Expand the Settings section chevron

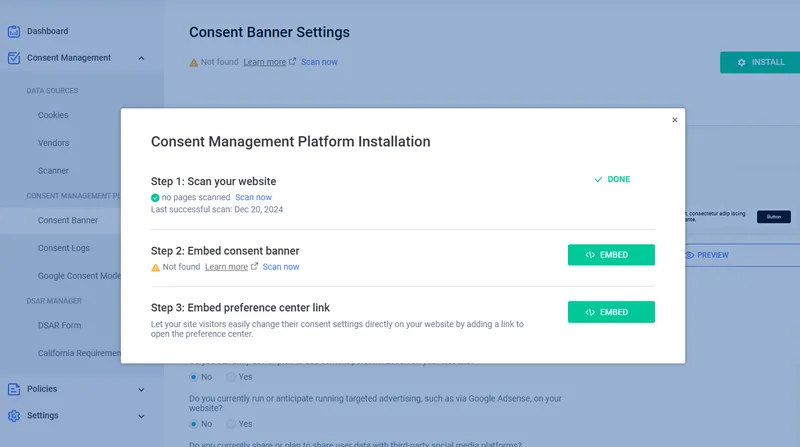(141, 416)
